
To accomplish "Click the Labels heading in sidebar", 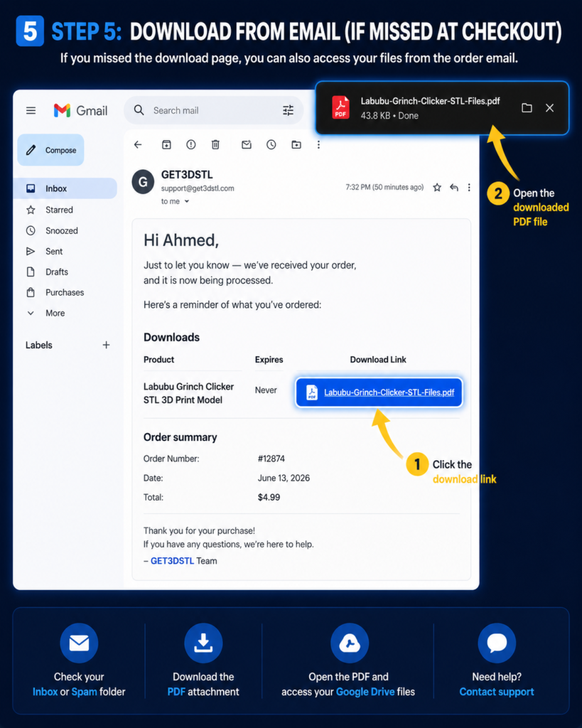I will pyautogui.click(x=39, y=345).
